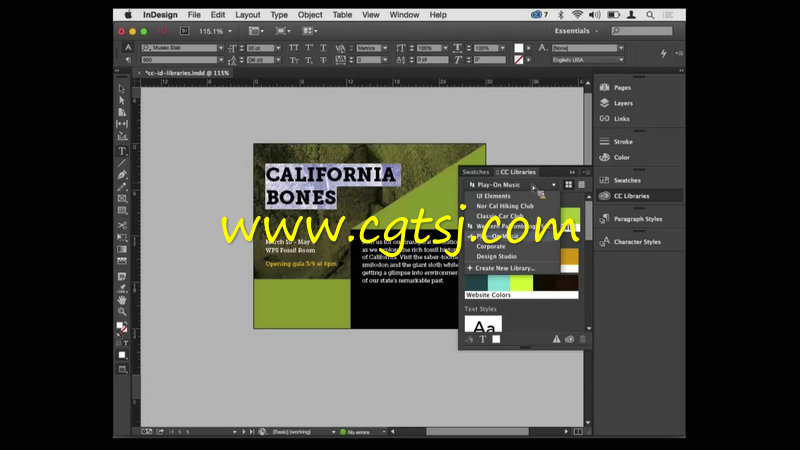Click the trash icon in CC Libraries panel
The width and height of the screenshot is (800, 450).
582,339
